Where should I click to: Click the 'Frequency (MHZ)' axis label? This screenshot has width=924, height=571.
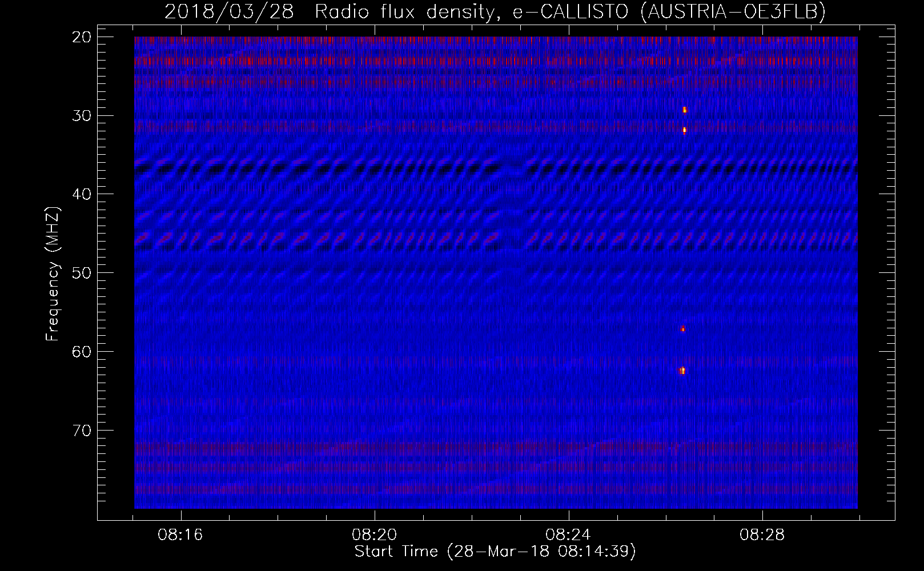(53, 274)
